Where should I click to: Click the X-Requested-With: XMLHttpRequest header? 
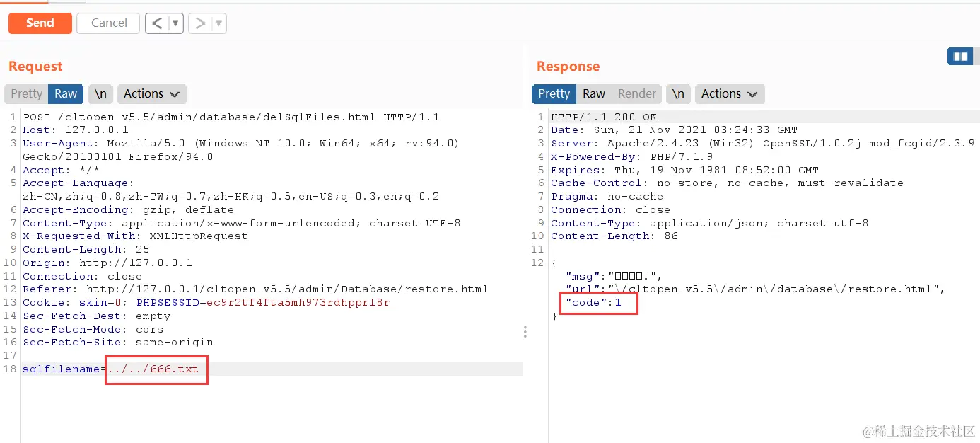coord(135,236)
